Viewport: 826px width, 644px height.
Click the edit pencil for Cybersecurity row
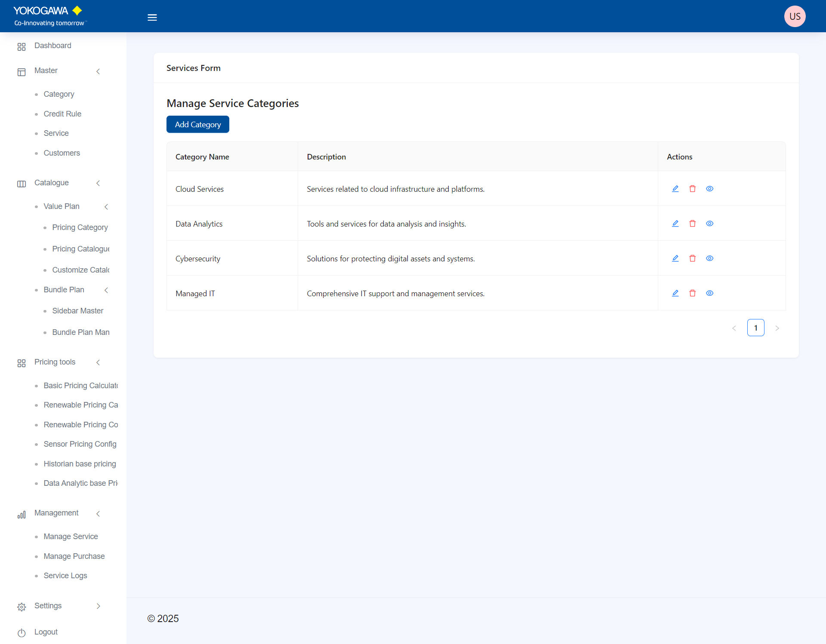[x=675, y=258]
